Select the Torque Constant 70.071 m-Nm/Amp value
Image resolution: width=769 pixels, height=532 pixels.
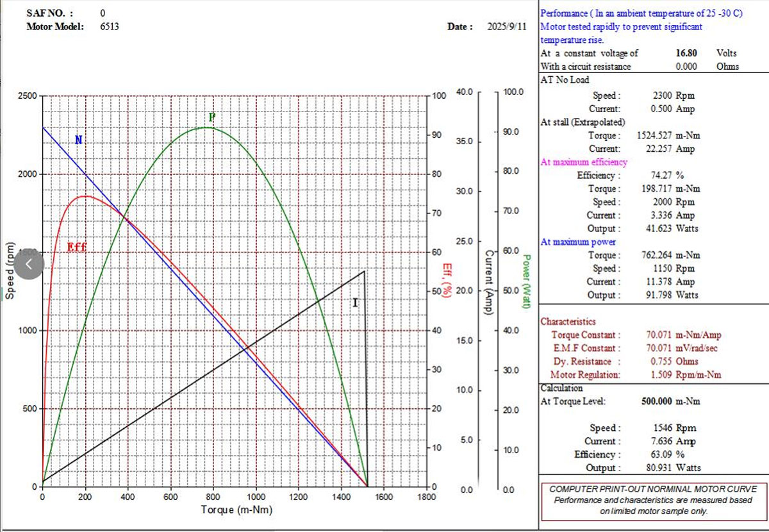684,335
